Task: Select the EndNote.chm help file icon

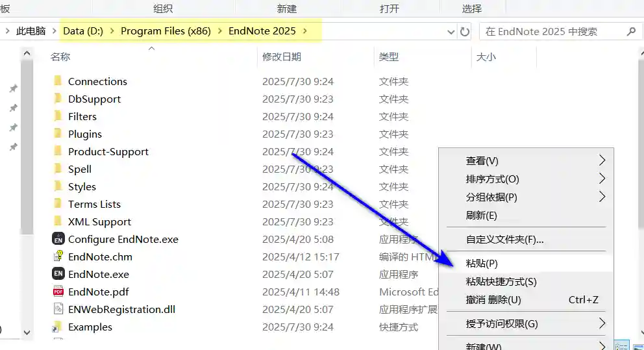Action: coord(58,256)
